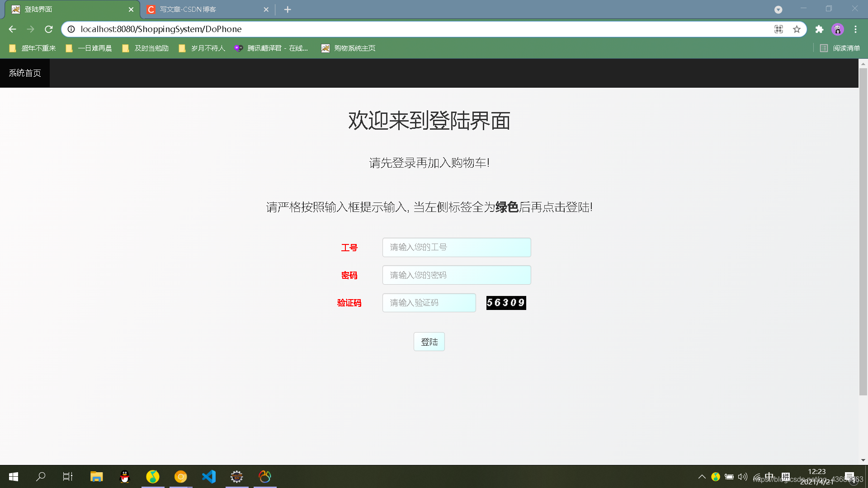Click the site info icon in address bar
Image resolution: width=868 pixels, height=488 pixels.
click(x=71, y=29)
